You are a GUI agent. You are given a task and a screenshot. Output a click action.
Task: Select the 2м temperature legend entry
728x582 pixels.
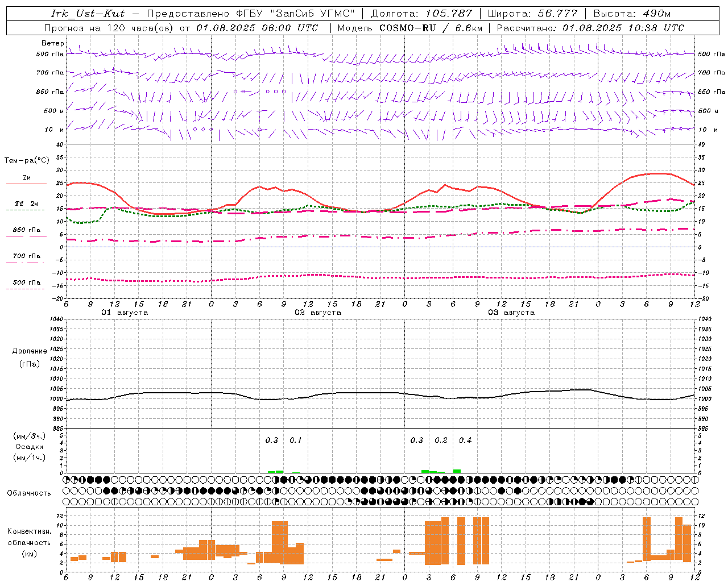point(27,177)
